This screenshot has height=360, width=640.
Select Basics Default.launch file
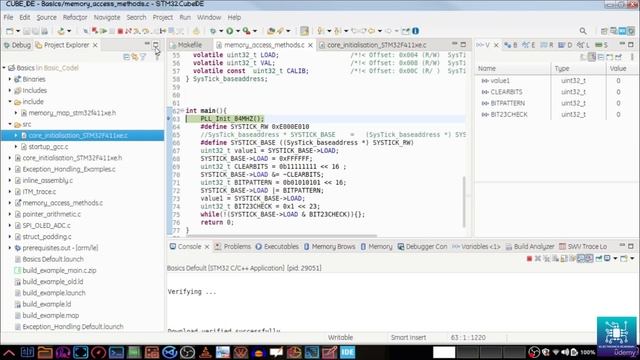coord(53,259)
